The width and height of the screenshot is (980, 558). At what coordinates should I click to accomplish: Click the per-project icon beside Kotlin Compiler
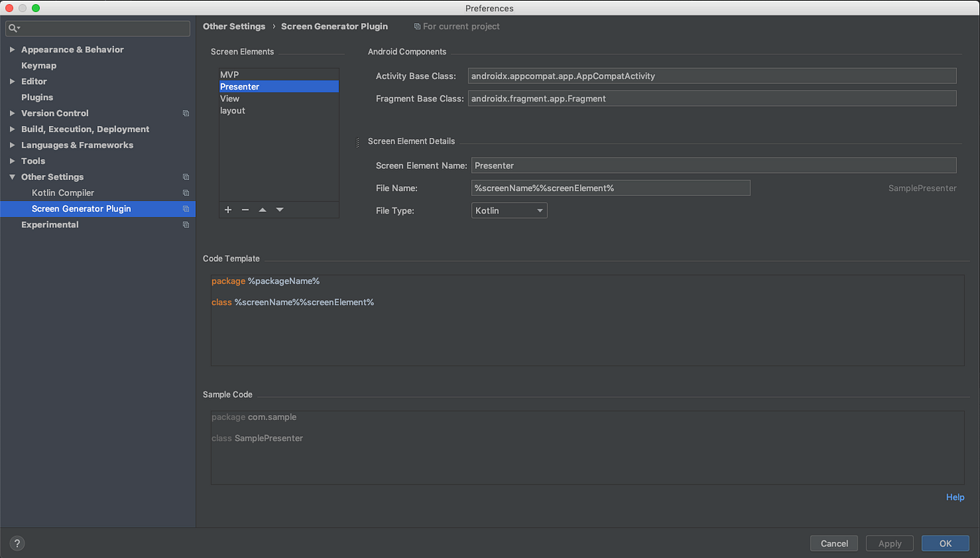(185, 193)
